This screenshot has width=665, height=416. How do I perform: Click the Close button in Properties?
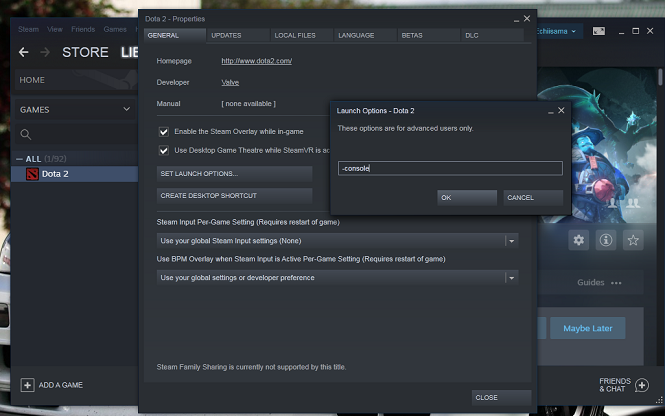pos(501,397)
